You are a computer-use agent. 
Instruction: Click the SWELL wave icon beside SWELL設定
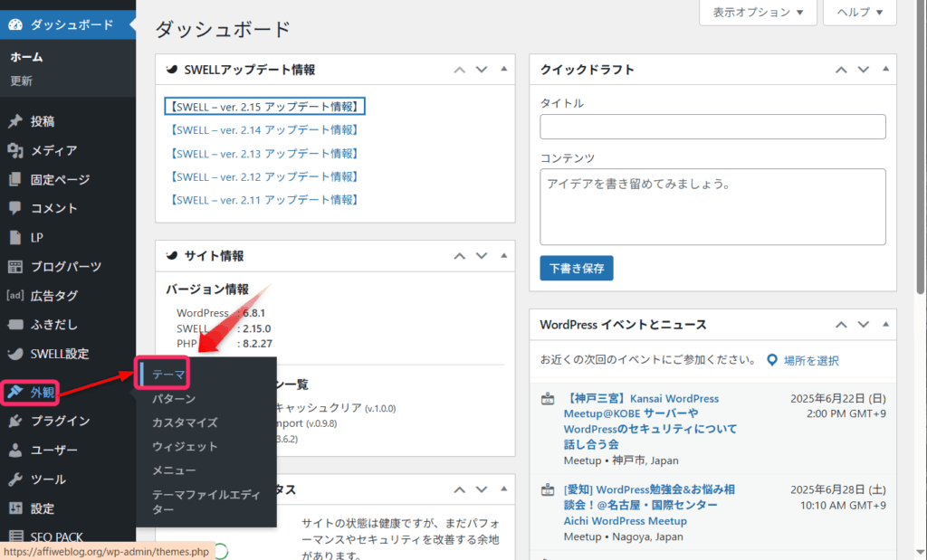[x=15, y=354]
